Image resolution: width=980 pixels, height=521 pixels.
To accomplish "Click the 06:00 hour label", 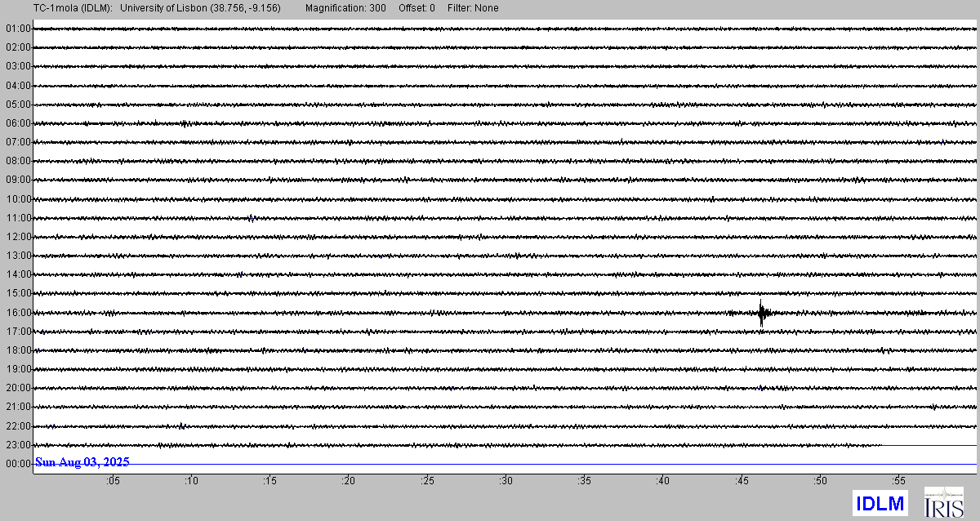I will tap(18, 123).
